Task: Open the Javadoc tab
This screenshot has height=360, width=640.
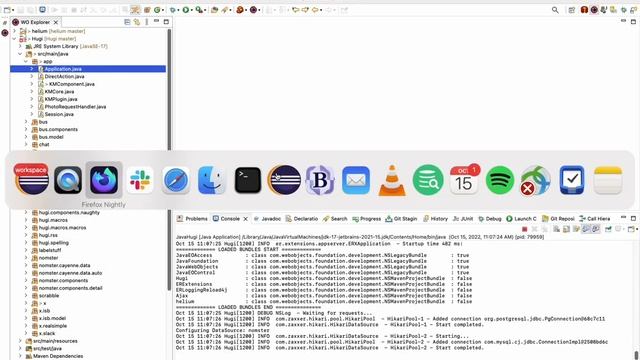Action: pyautogui.click(x=267, y=219)
